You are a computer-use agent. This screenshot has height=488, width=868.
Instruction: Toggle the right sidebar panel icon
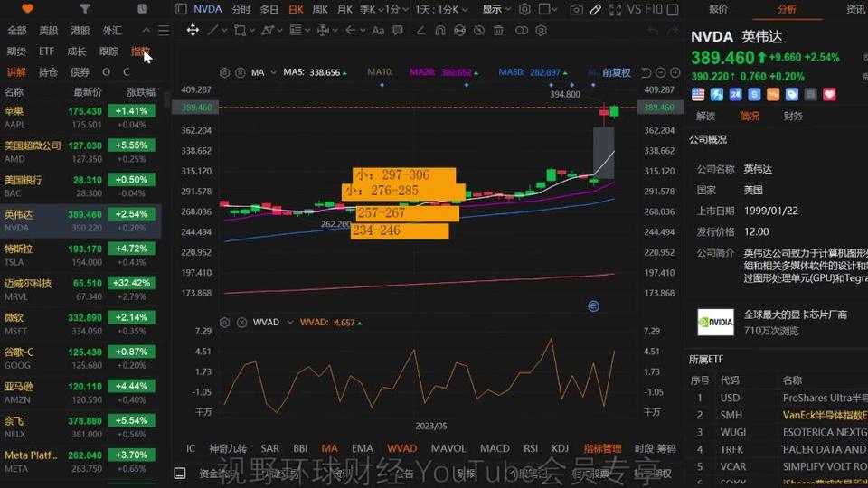click(x=673, y=9)
